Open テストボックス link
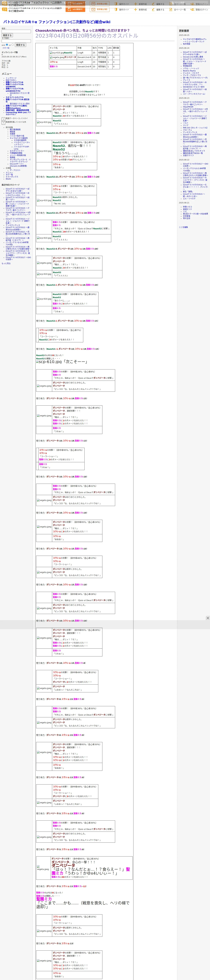Screen dimensions: 210x980 [12, 177]
